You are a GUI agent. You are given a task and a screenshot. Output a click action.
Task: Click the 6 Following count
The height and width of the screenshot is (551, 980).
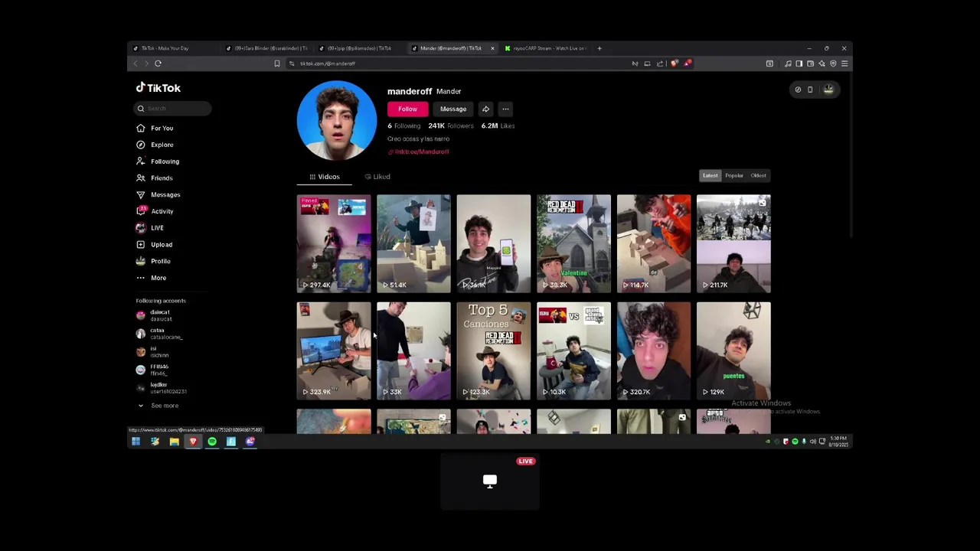(404, 126)
